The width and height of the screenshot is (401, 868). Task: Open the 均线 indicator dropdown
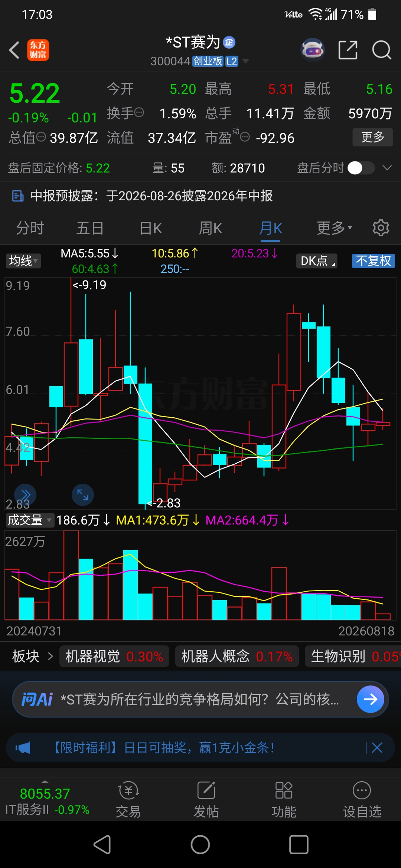[23, 261]
